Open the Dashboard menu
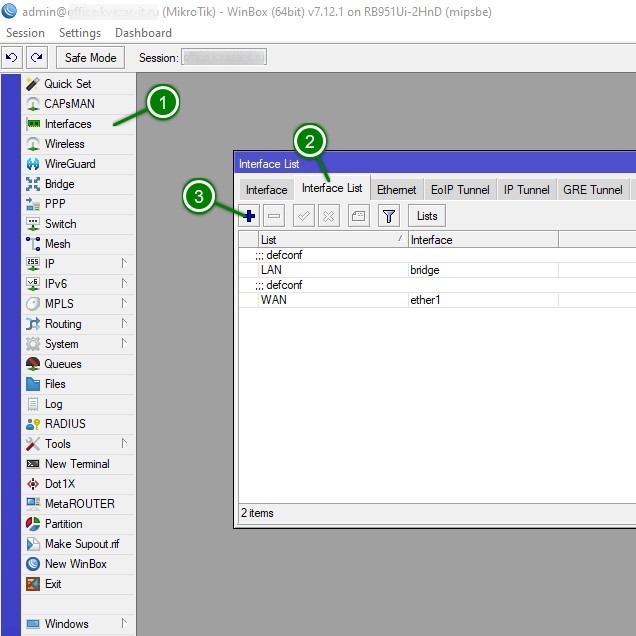The width and height of the screenshot is (636, 636). tap(144, 33)
